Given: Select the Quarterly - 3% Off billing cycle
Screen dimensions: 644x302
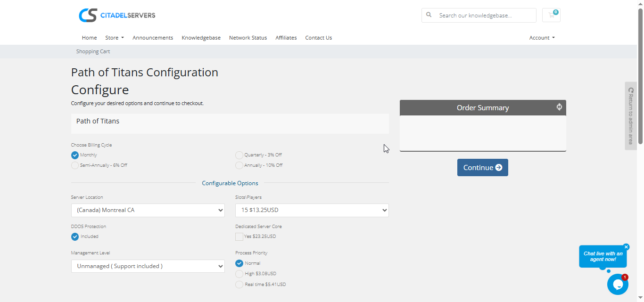Looking at the screenshot, I should (x=239, y=155).
